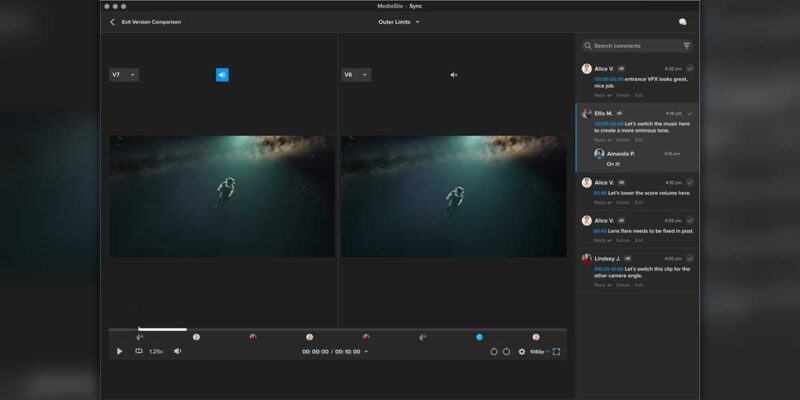Screen dimensions: 800x400
Task: Reply to the 'lower the score volume' comment
Action: click(x=603, y=203)
